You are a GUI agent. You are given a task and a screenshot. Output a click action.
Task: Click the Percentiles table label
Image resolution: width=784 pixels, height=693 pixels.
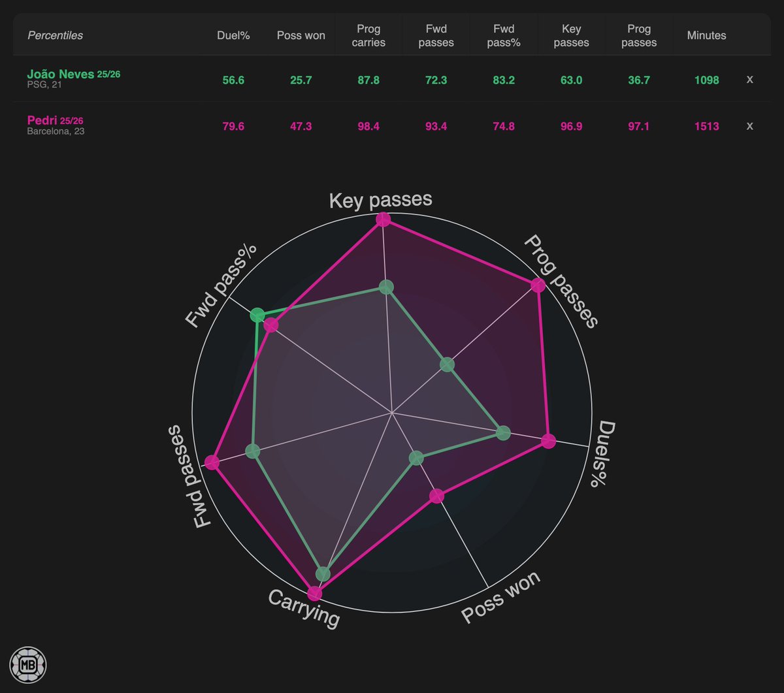(x=56, y=35)
